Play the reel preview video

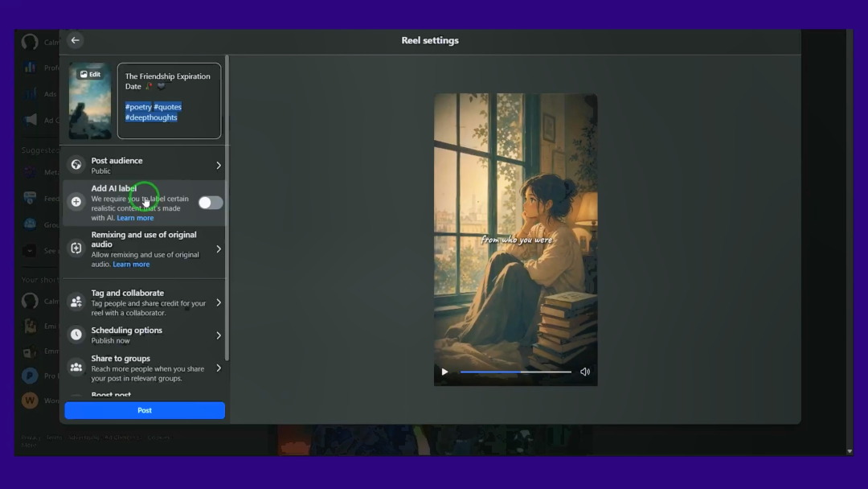[x=444, y=372]
